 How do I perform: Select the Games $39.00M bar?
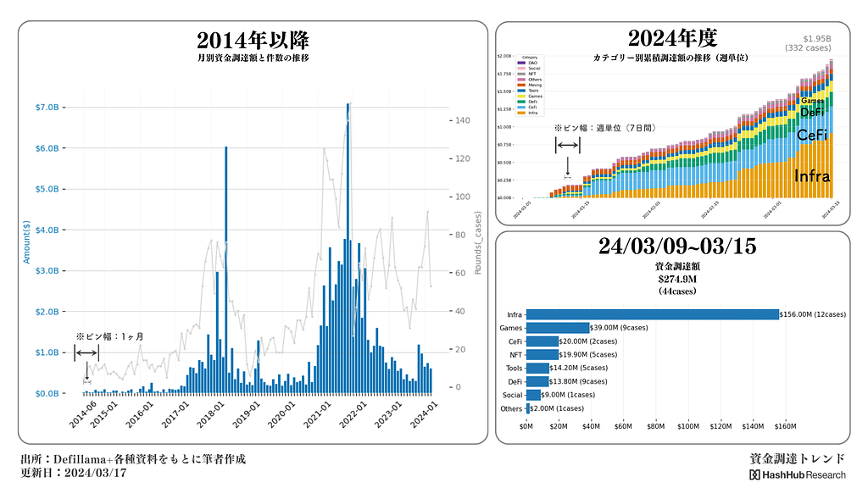click(x=558, y=328)
